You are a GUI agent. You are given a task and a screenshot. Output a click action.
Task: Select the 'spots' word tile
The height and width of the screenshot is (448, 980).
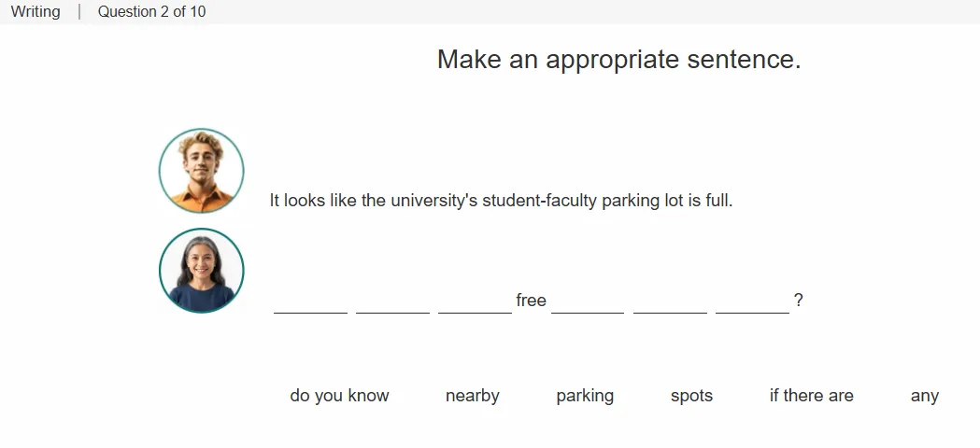tap(691, 396)
